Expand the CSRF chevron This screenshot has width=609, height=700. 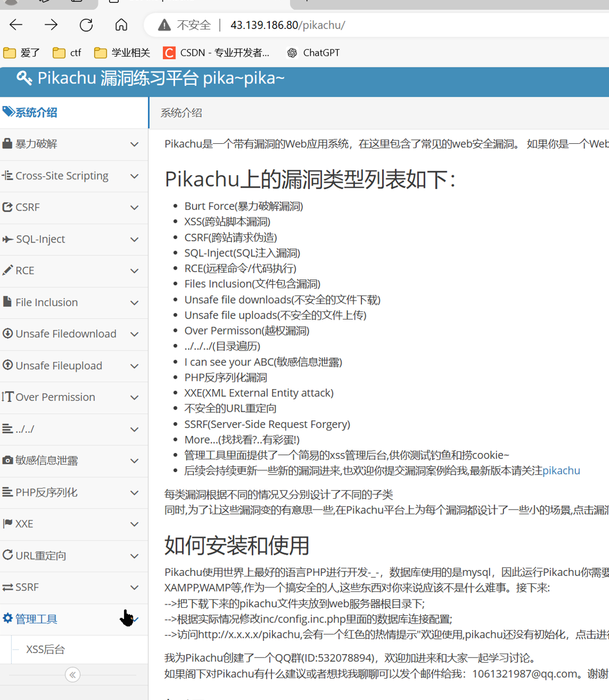coord(135,208)
